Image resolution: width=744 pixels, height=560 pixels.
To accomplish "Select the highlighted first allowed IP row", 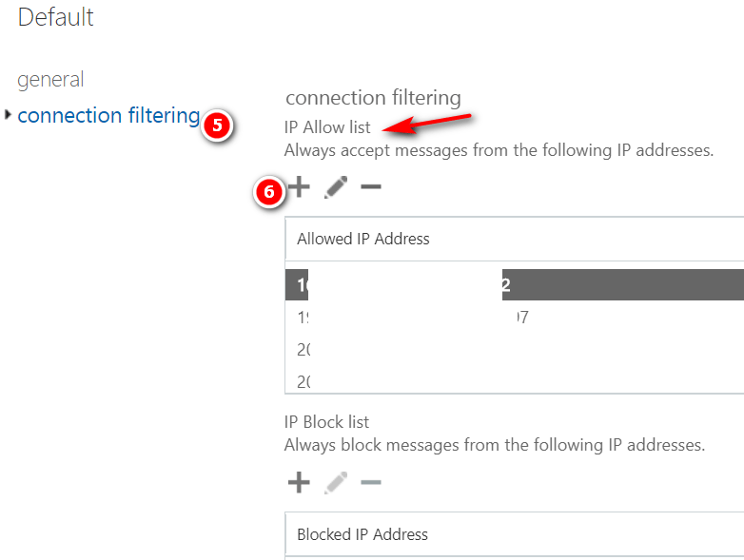I will point(514,284).
